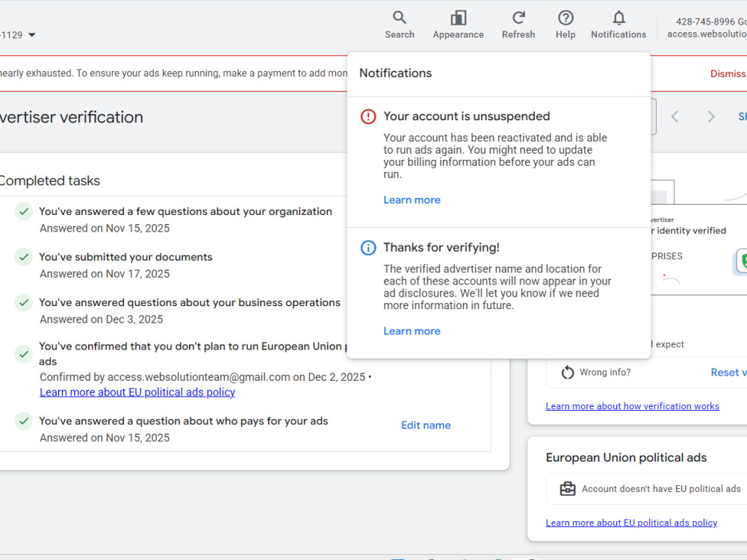Expand the account selector dropdown arrow
Screen dimensions: 747x560
tap(32, 35)
